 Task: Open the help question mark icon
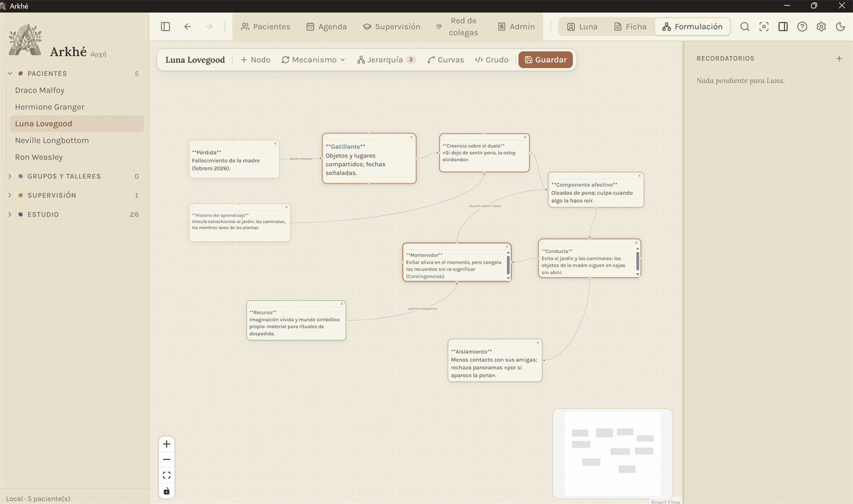coord(802,26)
